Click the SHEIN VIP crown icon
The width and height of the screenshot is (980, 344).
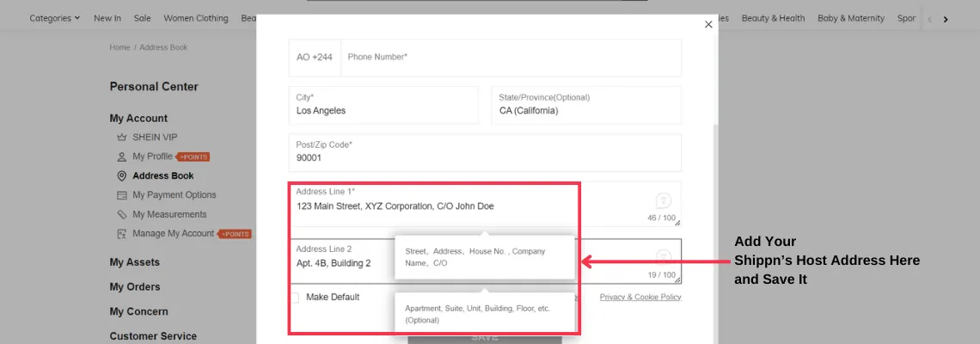121,137
